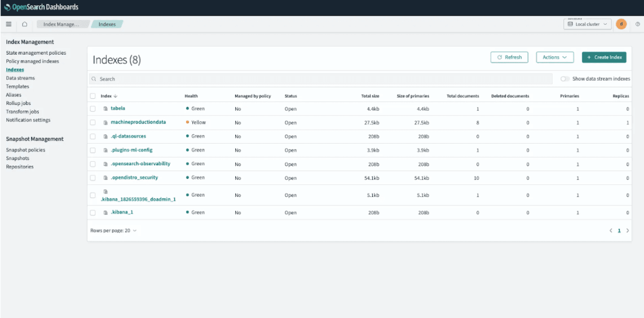Screen dimensions: 644x318
Task: Open the Actions dropdown
Action: click(554, 57)
